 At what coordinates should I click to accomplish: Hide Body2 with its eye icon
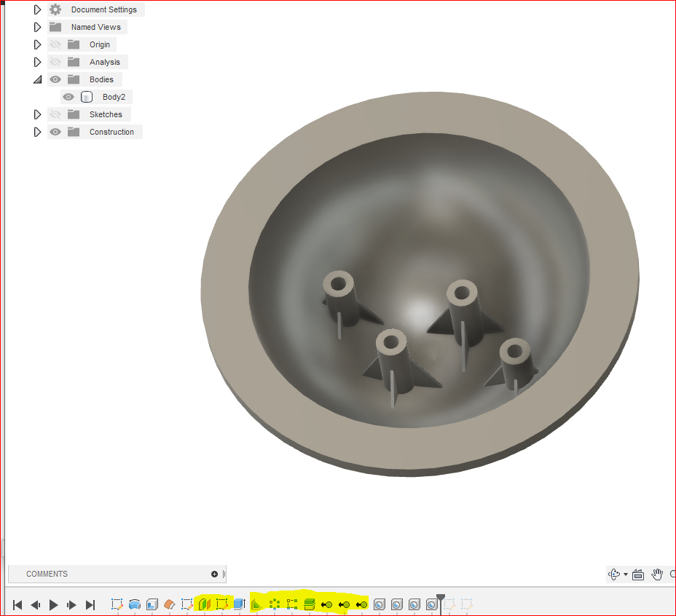68,97
